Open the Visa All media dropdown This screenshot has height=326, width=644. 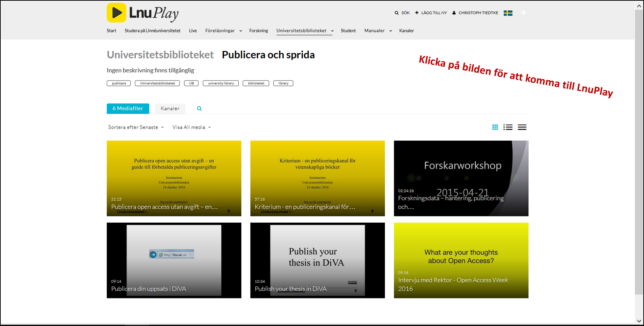click(192, 127)
